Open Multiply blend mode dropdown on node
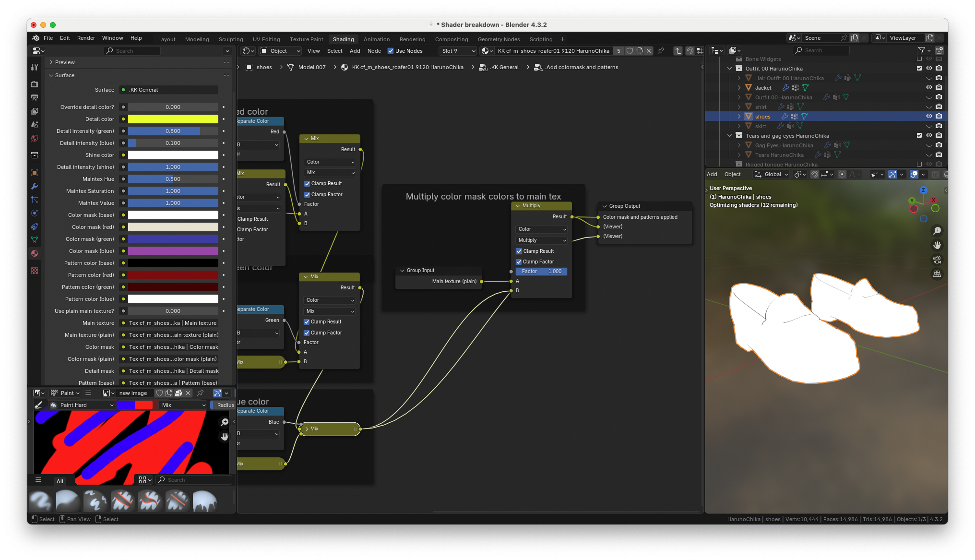The image size is (975, 560). 542,240
